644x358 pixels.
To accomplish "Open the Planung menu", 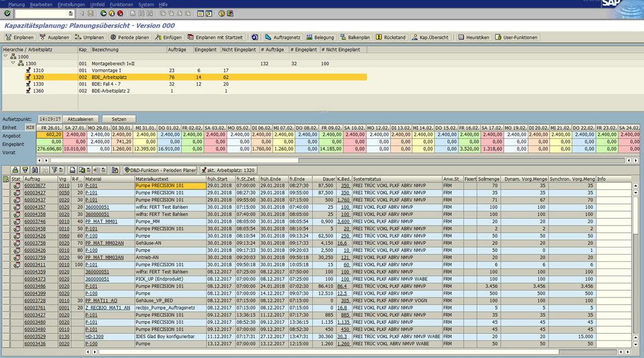I will (x=17, y=4).
